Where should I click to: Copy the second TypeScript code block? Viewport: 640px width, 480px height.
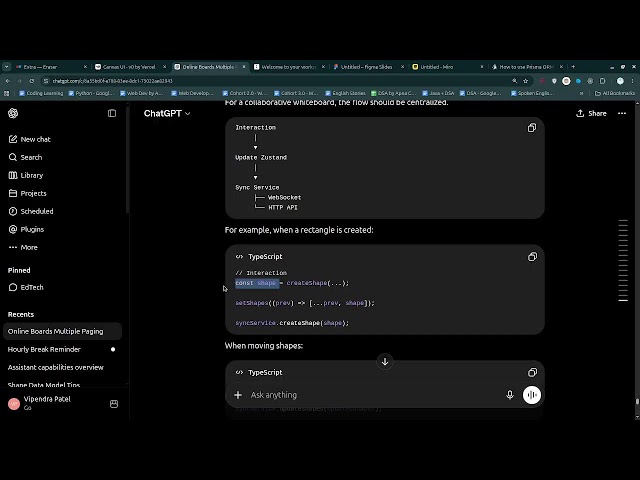pos(532,372)
